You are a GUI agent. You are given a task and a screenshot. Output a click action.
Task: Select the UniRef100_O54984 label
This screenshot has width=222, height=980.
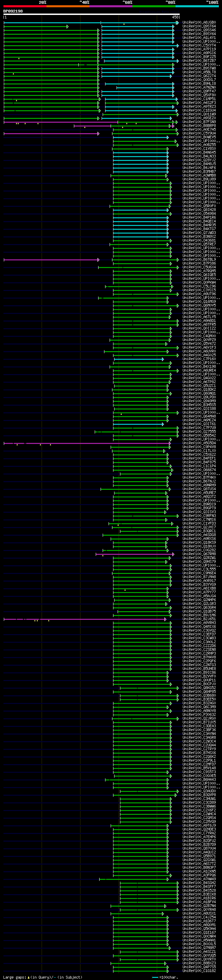coord(199,213)
